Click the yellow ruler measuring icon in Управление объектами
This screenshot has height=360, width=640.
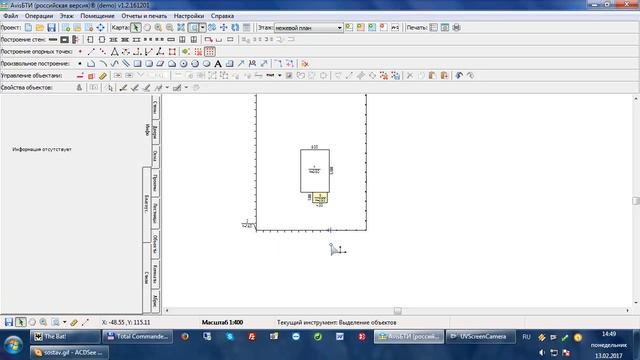103,76
